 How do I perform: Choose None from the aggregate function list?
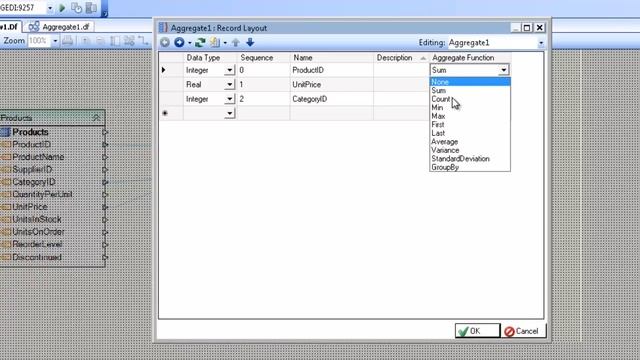[x=470, y=82]
